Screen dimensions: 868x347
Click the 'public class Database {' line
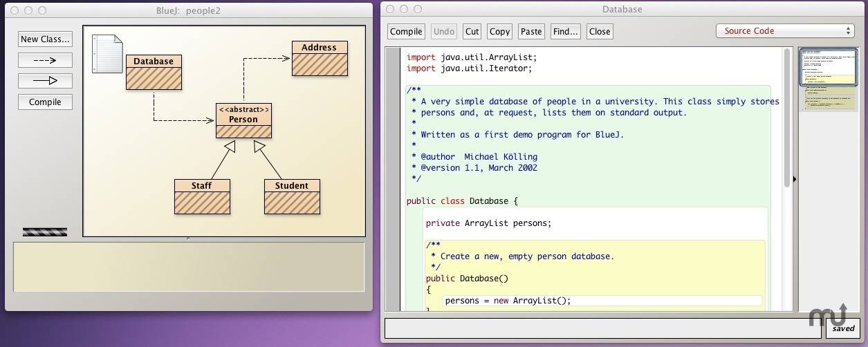[462, 201]
